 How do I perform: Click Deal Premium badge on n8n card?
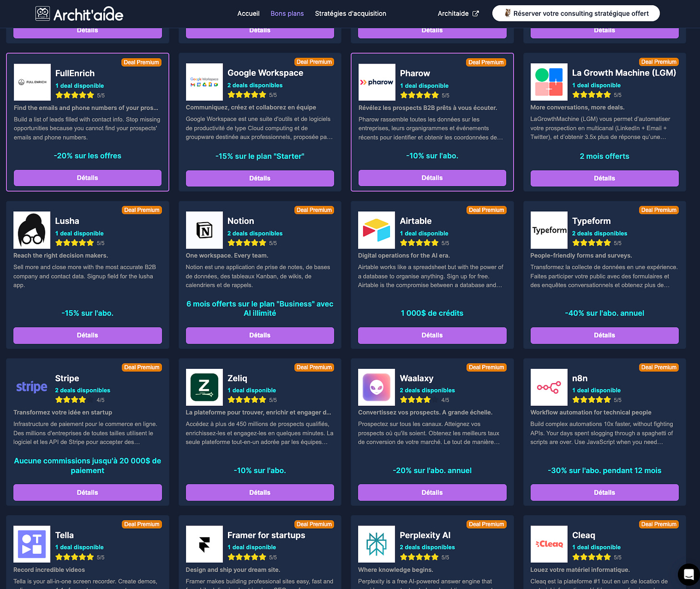[659, 367]
